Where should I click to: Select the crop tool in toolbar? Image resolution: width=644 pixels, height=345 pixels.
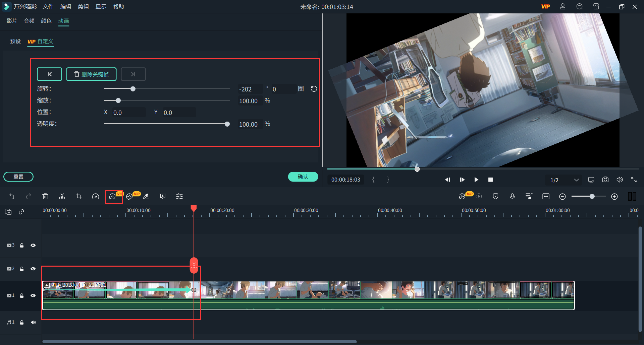(79, 197)
